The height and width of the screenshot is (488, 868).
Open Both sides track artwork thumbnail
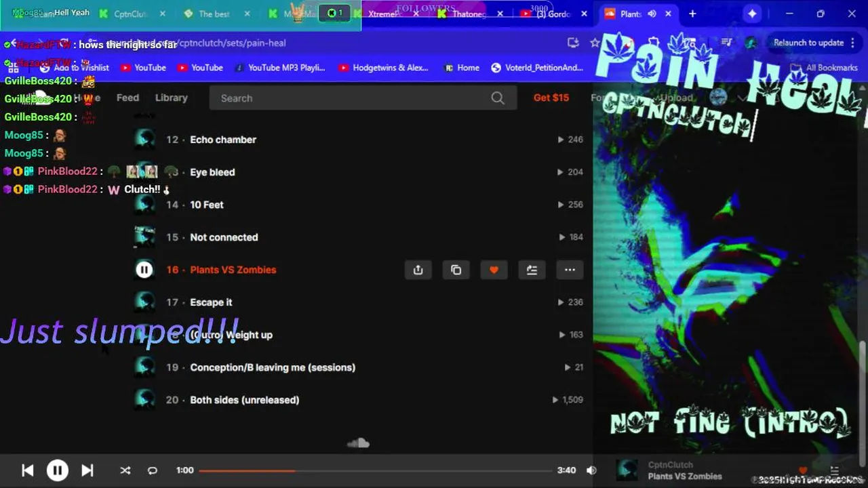(x=144, y=400)
